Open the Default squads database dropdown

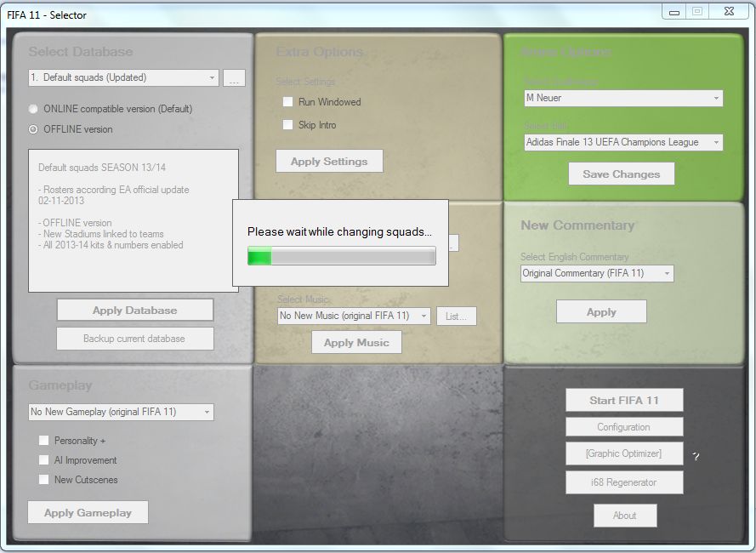coord(123,77)
